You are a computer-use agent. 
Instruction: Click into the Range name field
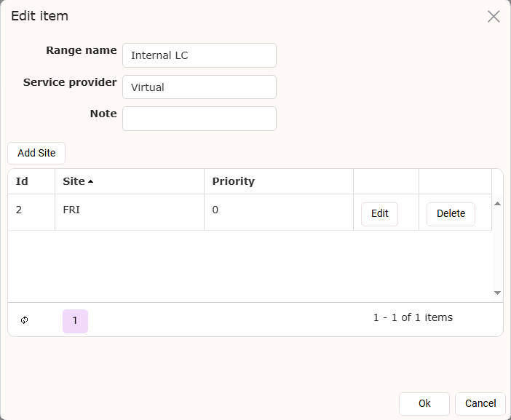199,55
